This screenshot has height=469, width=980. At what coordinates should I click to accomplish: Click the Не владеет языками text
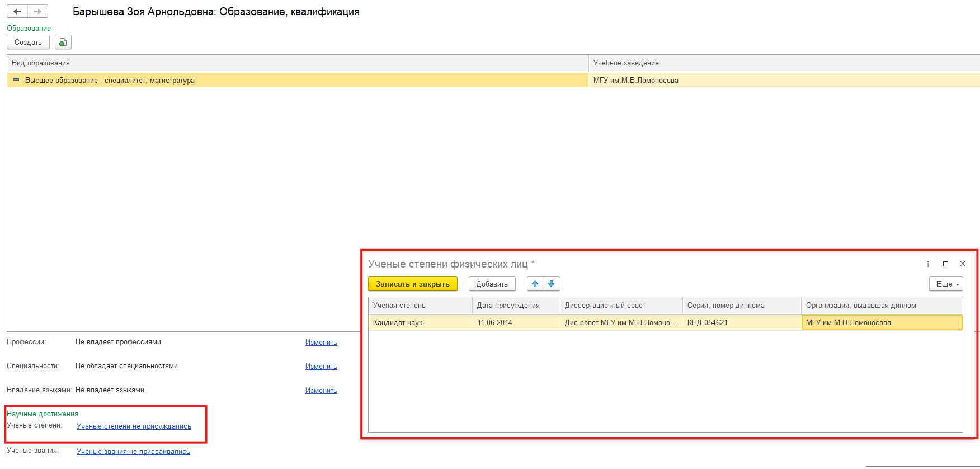coord(110,390)
